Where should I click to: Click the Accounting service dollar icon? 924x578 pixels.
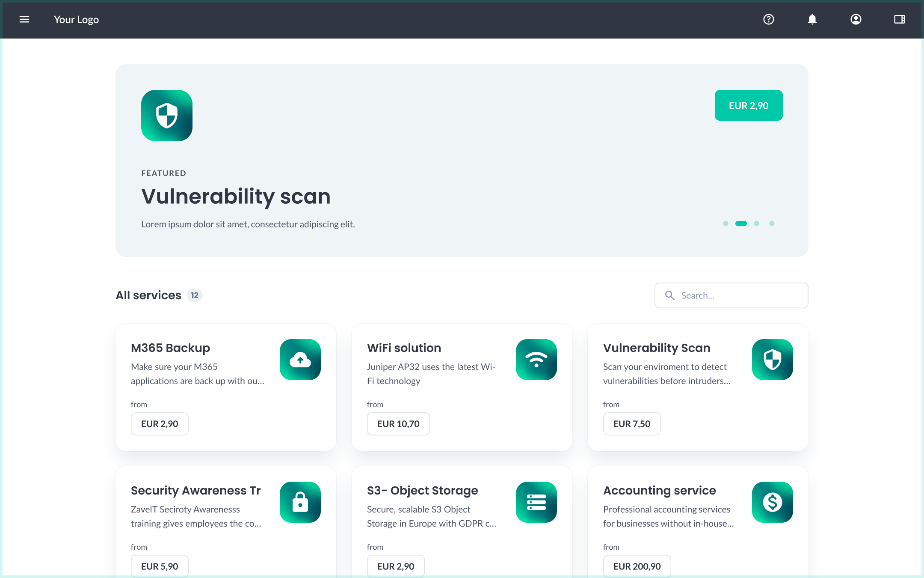pos(773,502)
